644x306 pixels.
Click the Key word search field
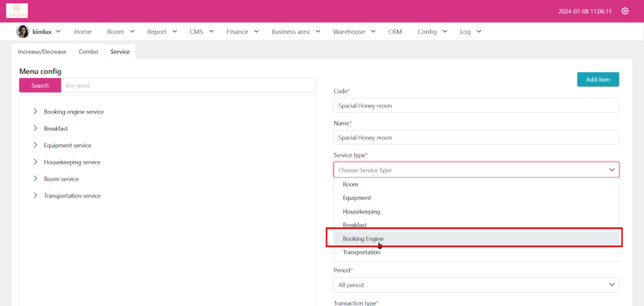tap(188, 86)
